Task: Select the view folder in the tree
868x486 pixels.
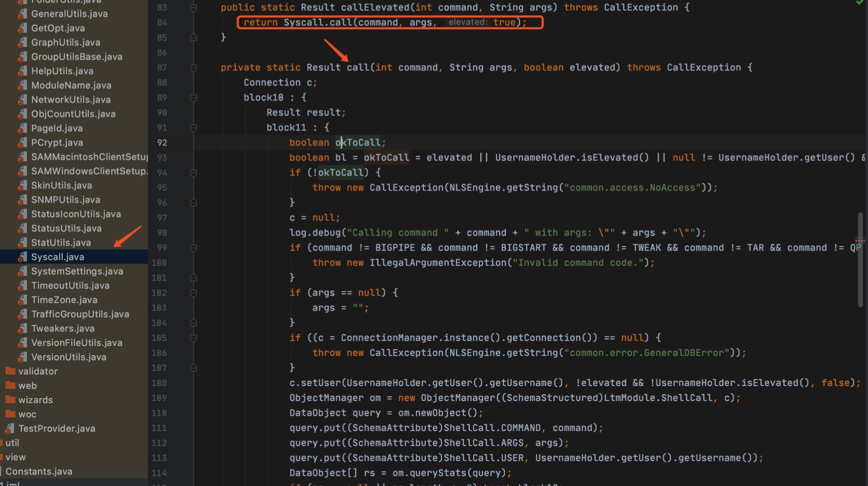Action: point(16,457)
